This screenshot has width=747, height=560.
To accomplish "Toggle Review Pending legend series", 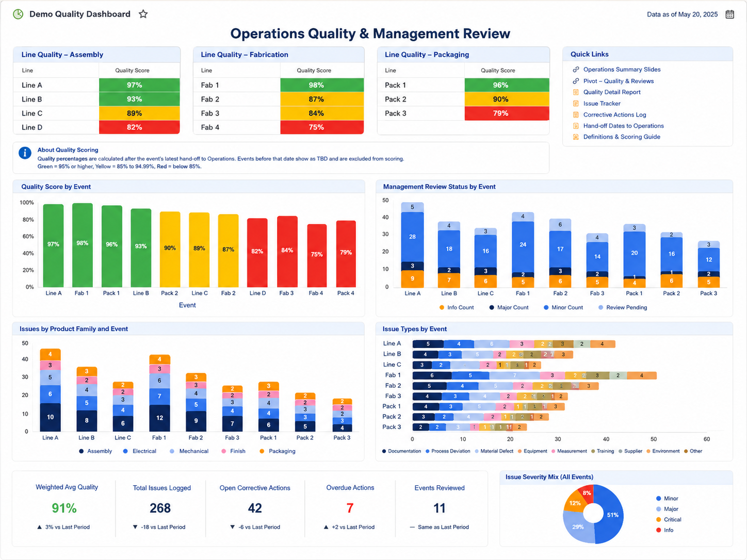I will tap(622, 307).
